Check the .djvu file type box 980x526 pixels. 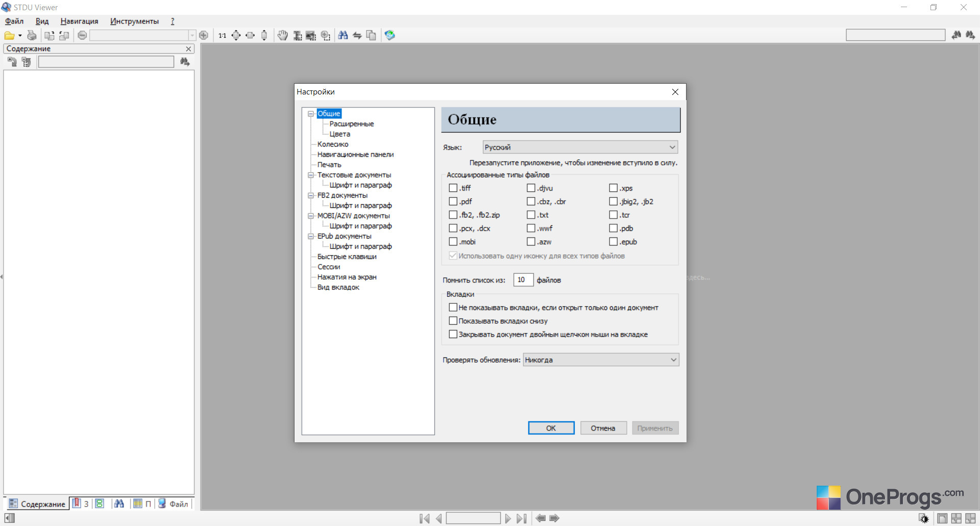point(531,188)
